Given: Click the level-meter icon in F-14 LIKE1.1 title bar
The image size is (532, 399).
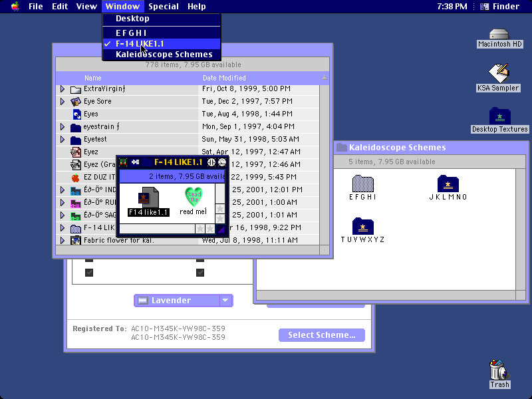Looking at the screenshot, I should tap(123, 162).
